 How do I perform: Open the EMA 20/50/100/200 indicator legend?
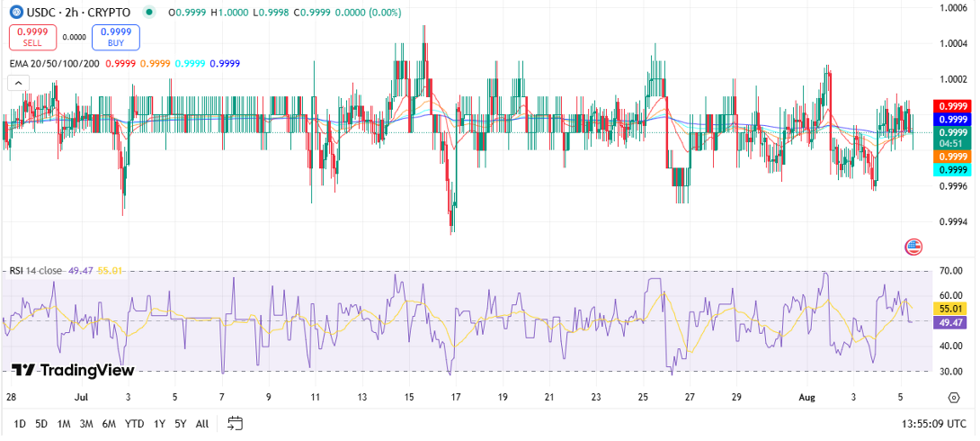click(54, 63)
